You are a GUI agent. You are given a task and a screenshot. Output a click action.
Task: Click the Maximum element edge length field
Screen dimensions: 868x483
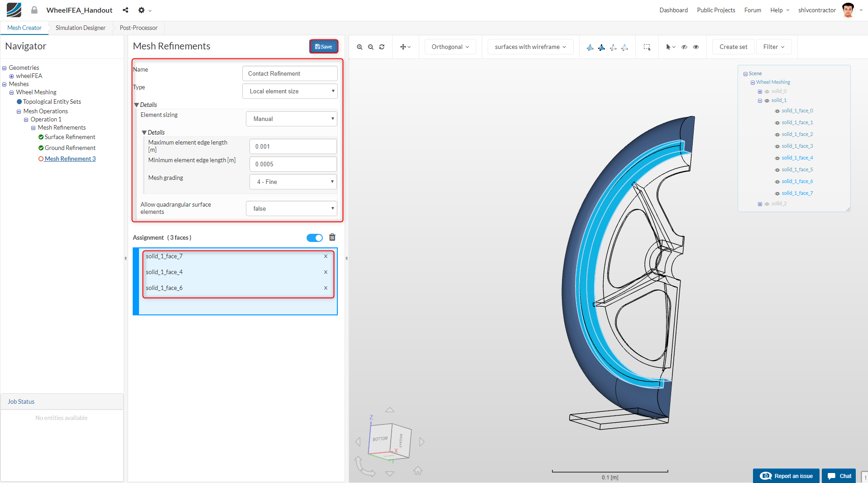coord(293,146)
